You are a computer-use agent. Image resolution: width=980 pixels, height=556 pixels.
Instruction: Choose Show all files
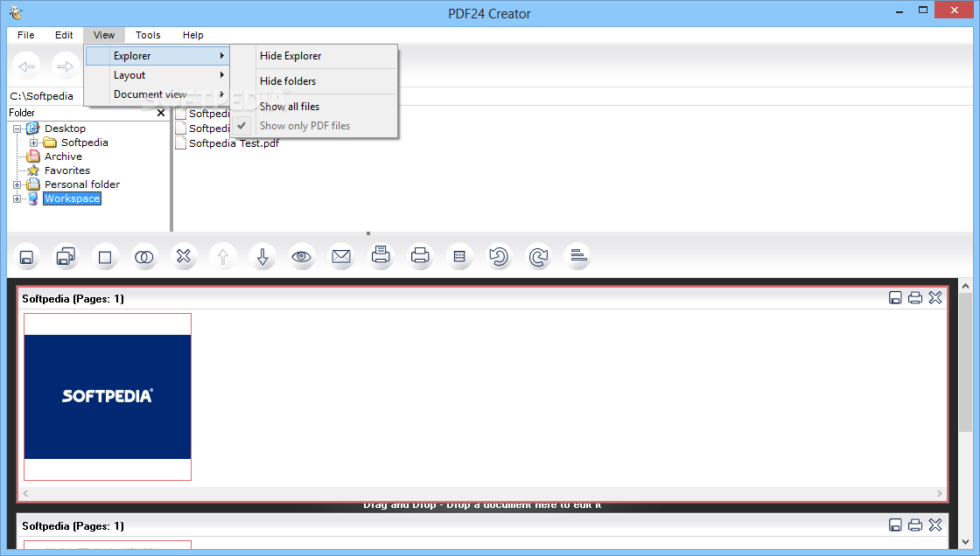click(x=314, y=107)
